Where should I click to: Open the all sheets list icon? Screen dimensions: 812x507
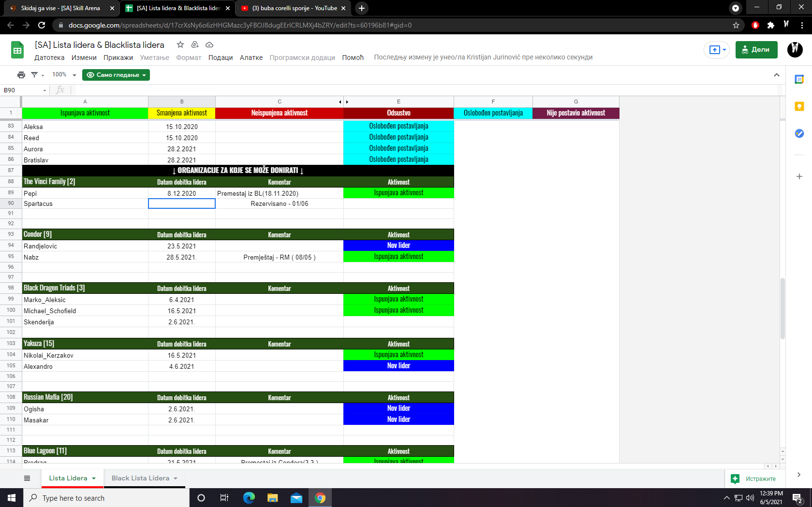27,478
